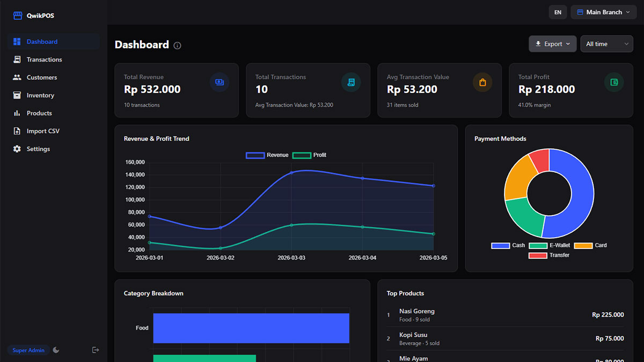Viewport: 644px width, 362px height.
Task: Toggle E-Wallet in Payment Methods legend
Action: pos(550,245)
